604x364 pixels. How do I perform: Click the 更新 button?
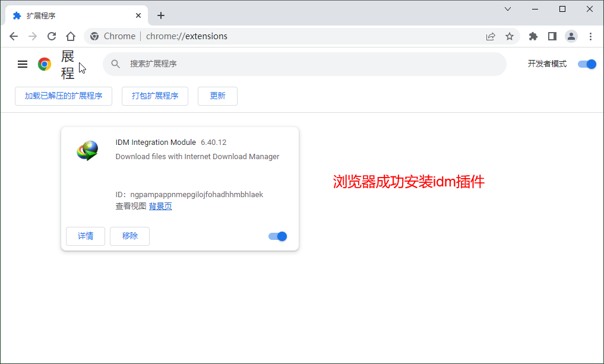(x=217, y=96)
